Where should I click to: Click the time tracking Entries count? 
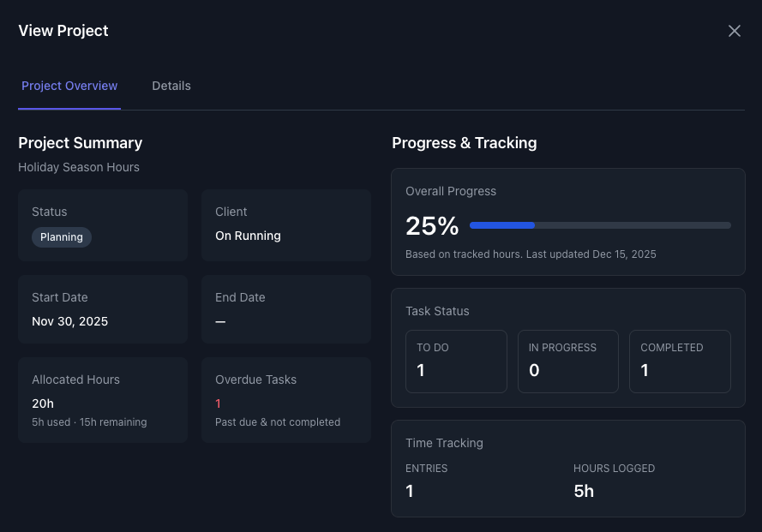pyautogui.click(x=410, y=491)
